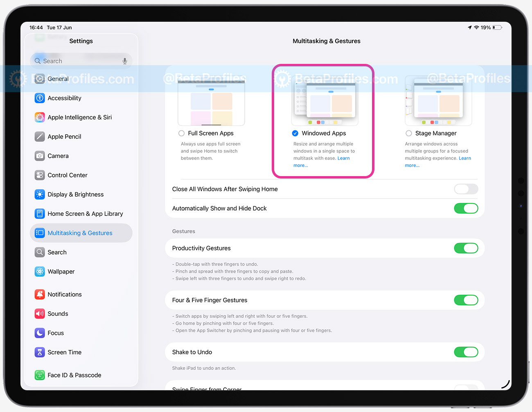Tap the Wallpaper flower icon
This screenshot has height=412, width=532.
tap(40, 271)
